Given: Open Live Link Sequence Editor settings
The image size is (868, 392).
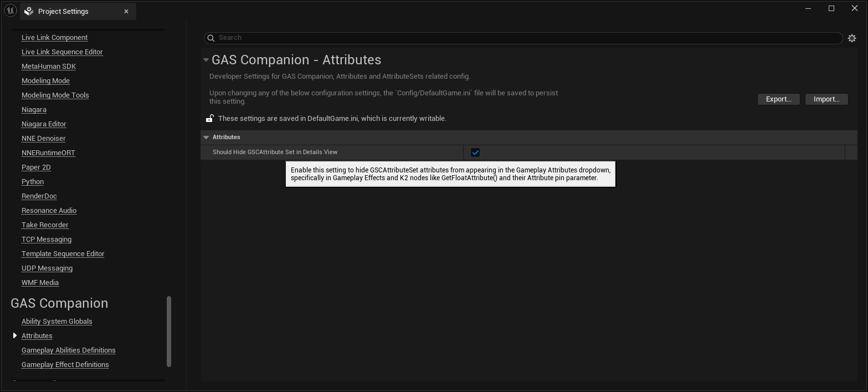Looking at the screenshot, I should pos(62,52).
